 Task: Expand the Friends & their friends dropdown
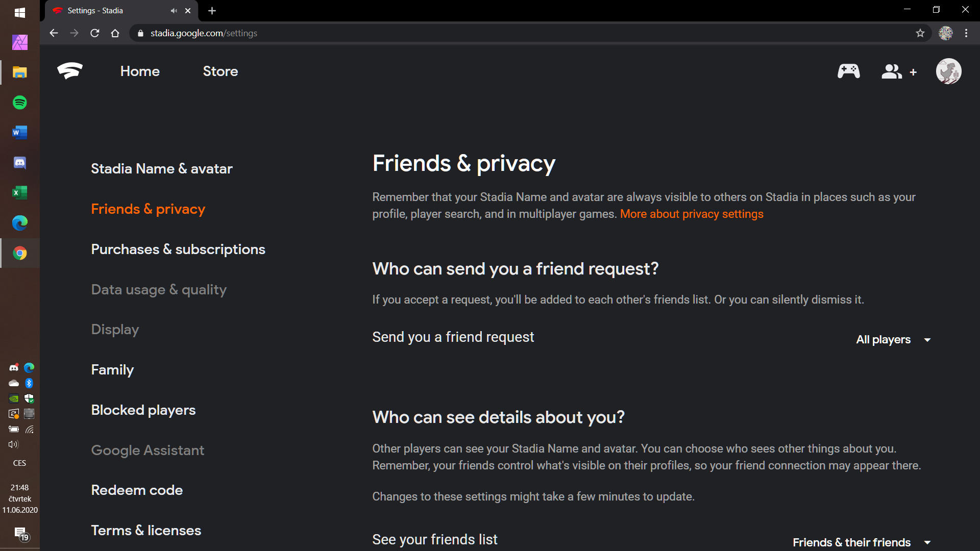862,542
